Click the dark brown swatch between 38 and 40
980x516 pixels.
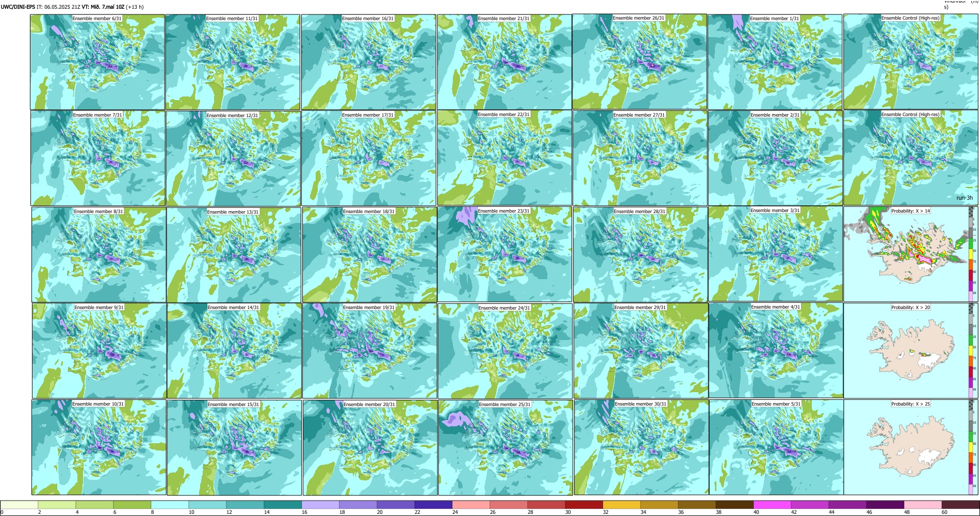click(734, 505)
